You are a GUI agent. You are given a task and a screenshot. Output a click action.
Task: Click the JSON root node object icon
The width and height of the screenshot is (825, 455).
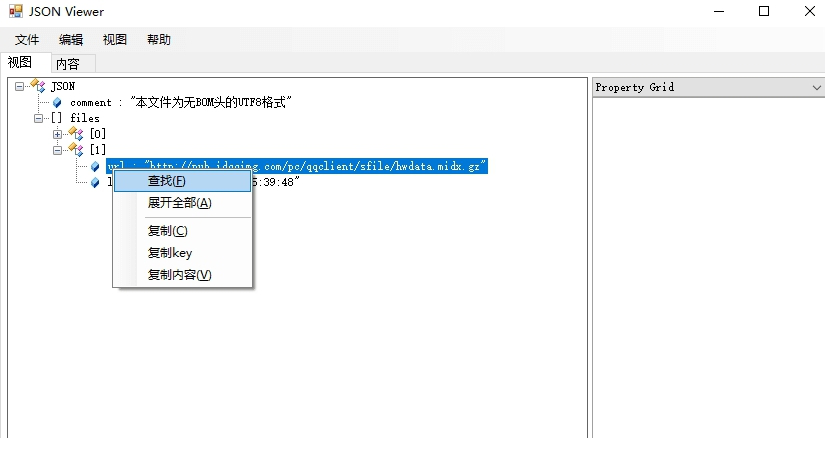coord(38,86)
